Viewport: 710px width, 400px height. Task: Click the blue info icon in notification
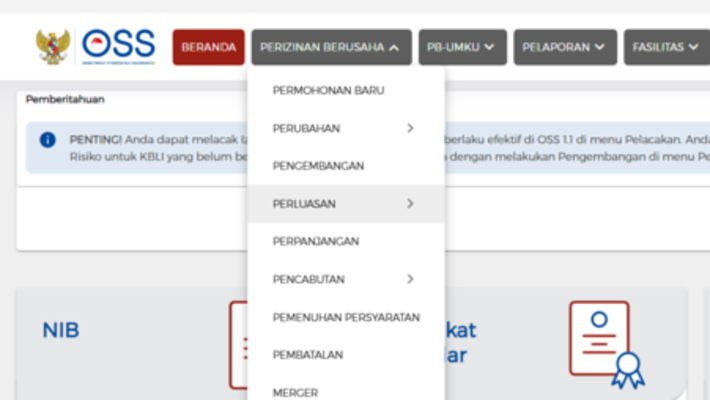pos(48,140)
